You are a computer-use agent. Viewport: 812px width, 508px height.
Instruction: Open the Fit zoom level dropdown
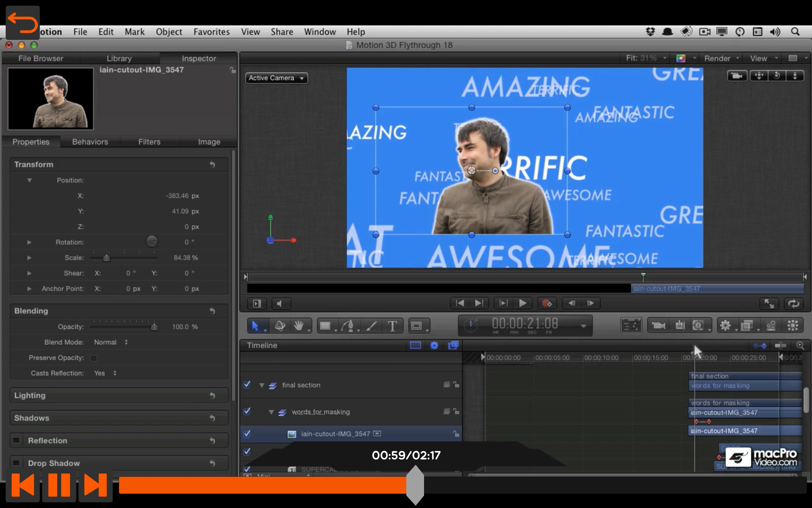(x=646, y=58)
